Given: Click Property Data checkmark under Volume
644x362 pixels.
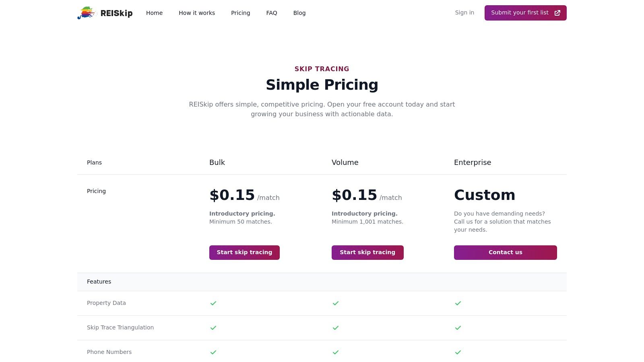Looking at the screenshot, I should coord(336,303).
